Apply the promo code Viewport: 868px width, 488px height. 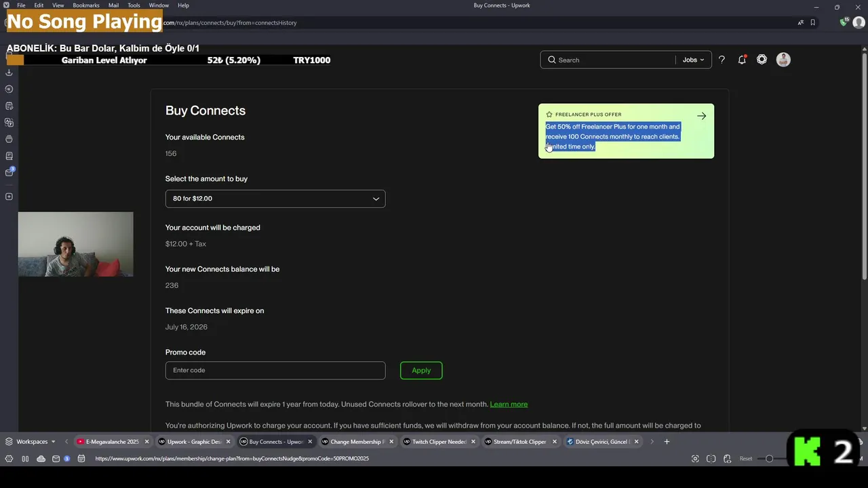pyautogui.click(x=421, y=370)
